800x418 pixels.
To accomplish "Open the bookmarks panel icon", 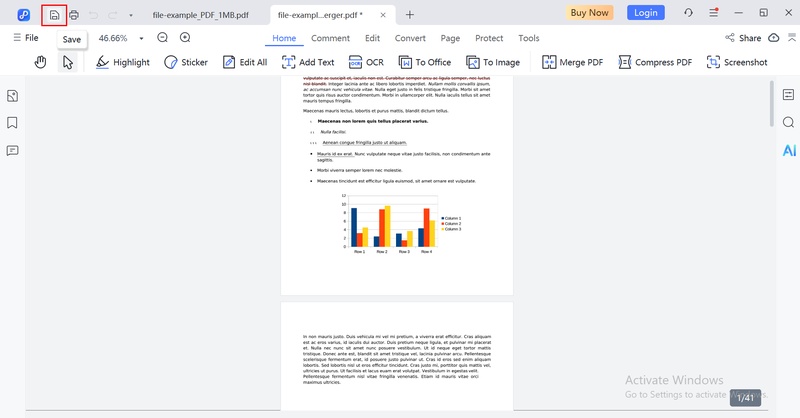I will (x=12, y=123).
